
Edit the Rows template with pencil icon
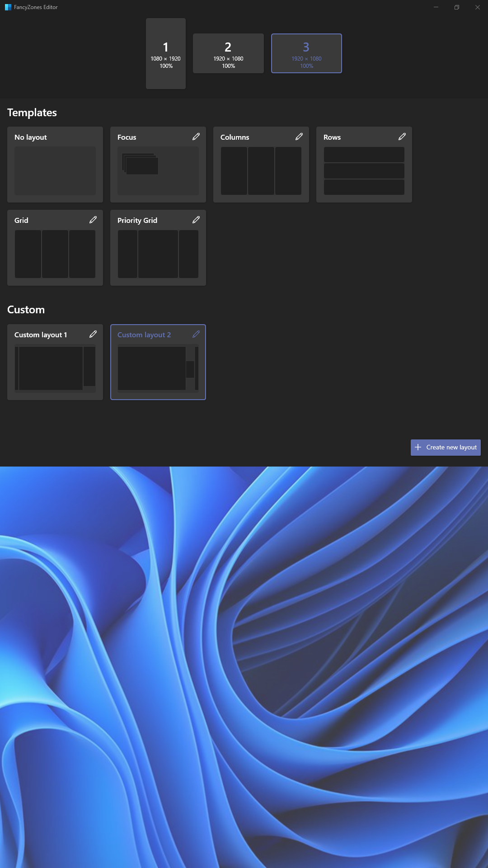coord(402,137)
